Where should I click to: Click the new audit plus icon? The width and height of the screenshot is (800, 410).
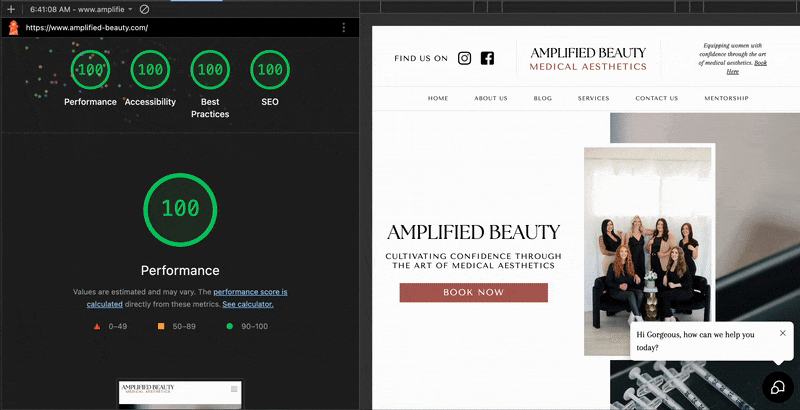pyautogui.click(x=11, y=9)
